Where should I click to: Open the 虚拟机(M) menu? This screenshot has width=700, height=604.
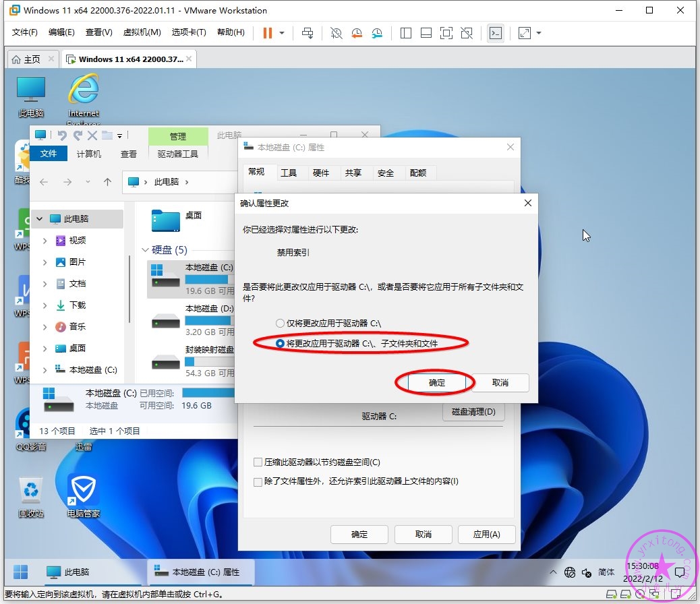pos(142,32)
